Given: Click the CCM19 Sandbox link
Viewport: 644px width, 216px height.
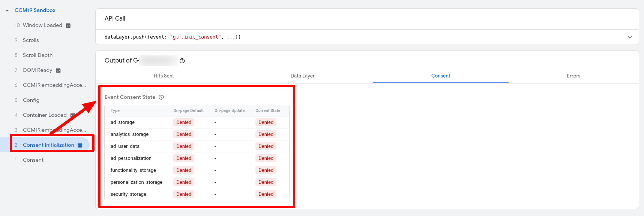Looking at the screenshot, I should [35, 10].
